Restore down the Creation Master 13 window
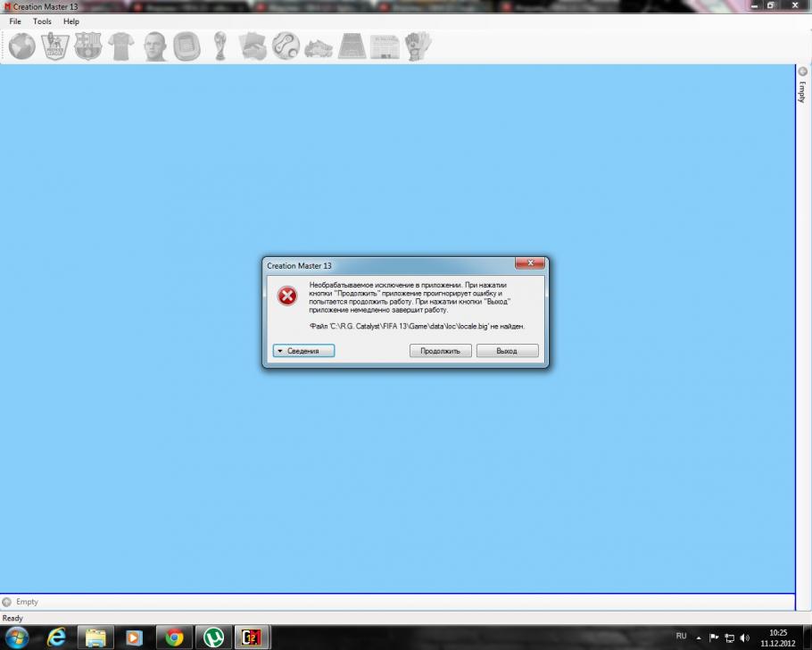This screenshot has width=812, height=650. click(x=770, y=5)
